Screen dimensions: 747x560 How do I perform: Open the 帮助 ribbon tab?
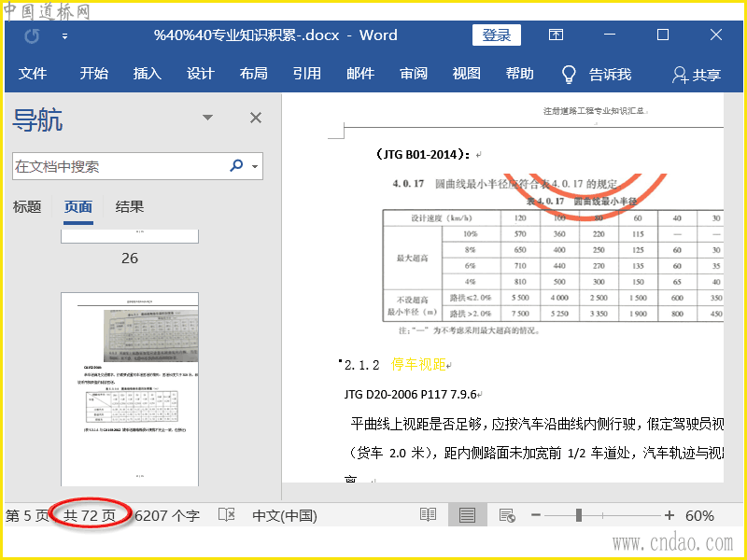pyautogui.click(x=520, y=74)
